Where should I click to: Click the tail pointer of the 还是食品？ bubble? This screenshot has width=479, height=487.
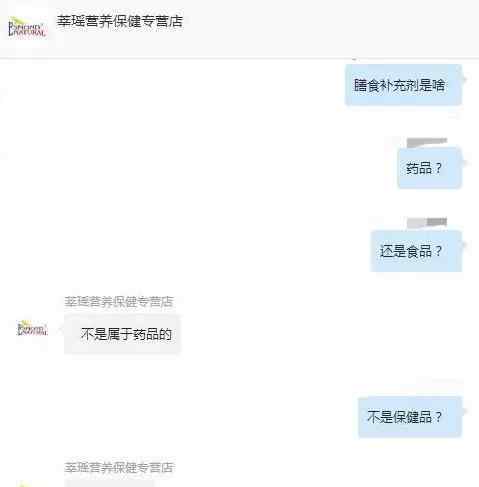pyautogui.click(x=464, y=245)
